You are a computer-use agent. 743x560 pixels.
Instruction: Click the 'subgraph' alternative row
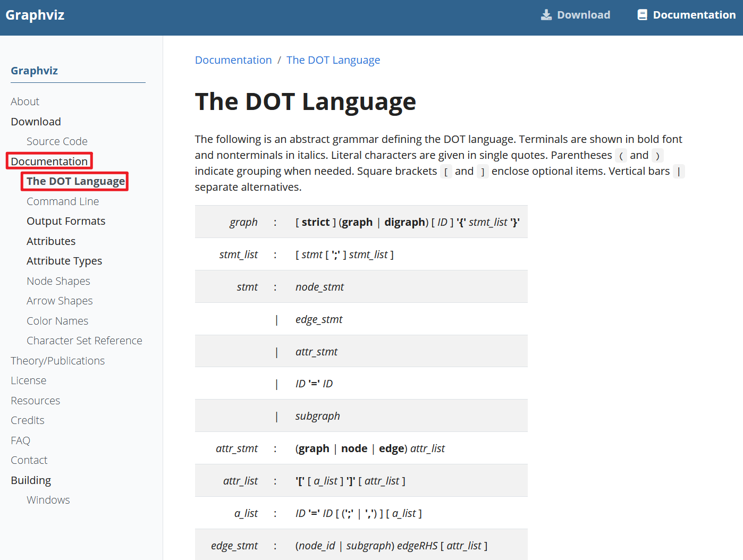click(x=318, y=416)
